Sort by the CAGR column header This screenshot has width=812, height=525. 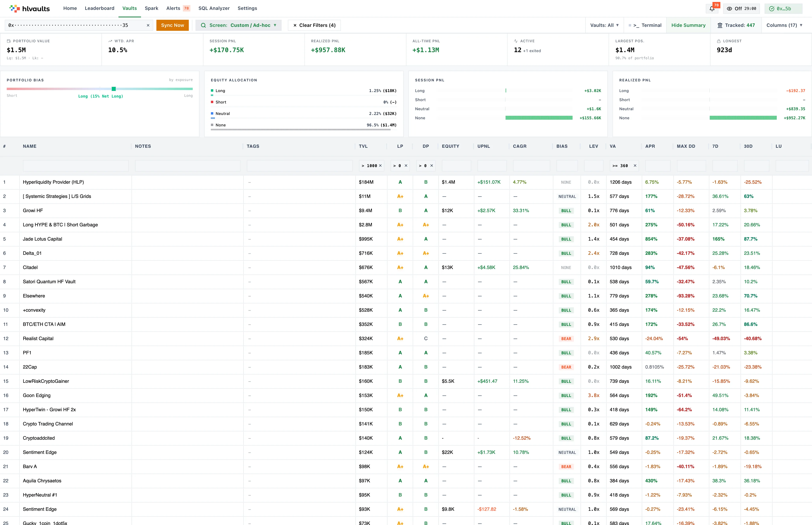520,146
